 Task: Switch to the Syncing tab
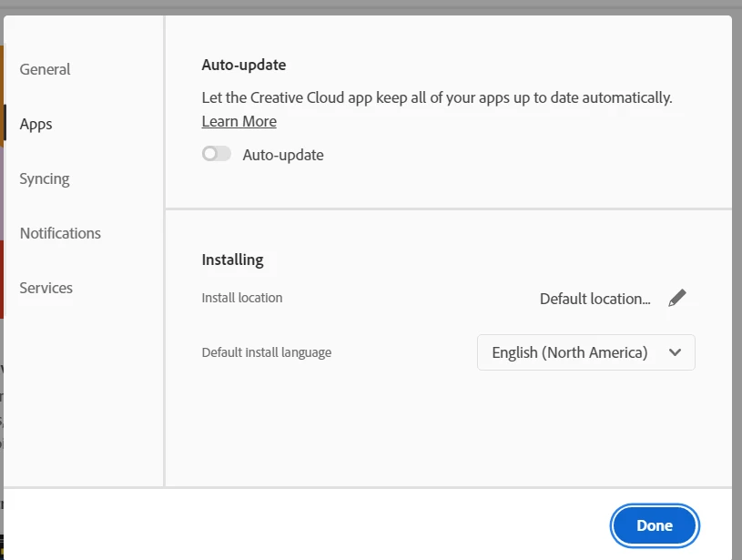(x=45, y=179)
